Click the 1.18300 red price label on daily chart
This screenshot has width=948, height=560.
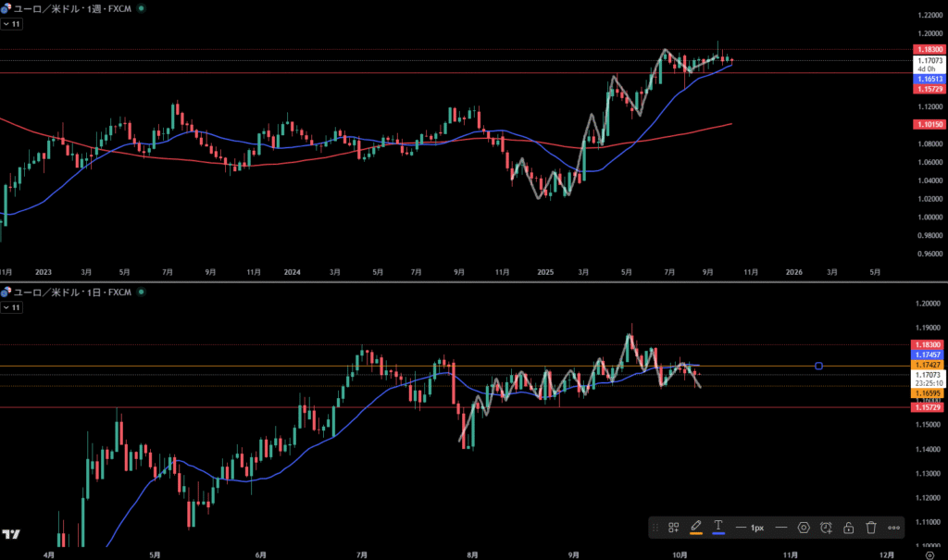pyautogui.click(x=927, y=344)
